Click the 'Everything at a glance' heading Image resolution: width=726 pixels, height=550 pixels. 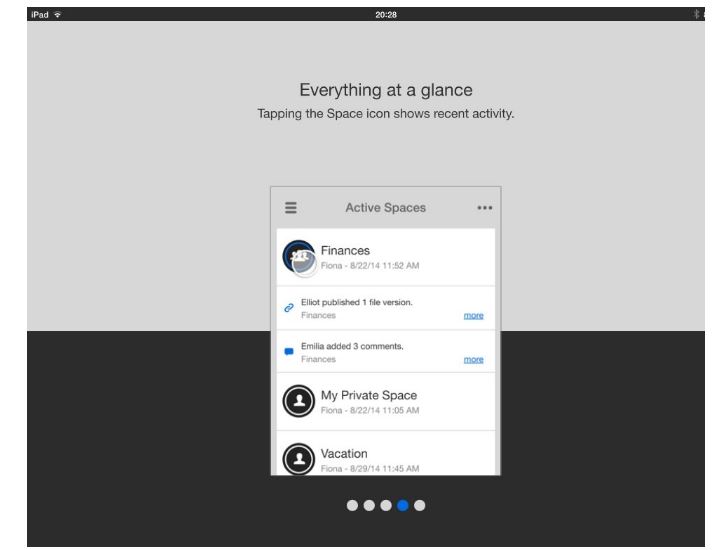tap(386, 90)
